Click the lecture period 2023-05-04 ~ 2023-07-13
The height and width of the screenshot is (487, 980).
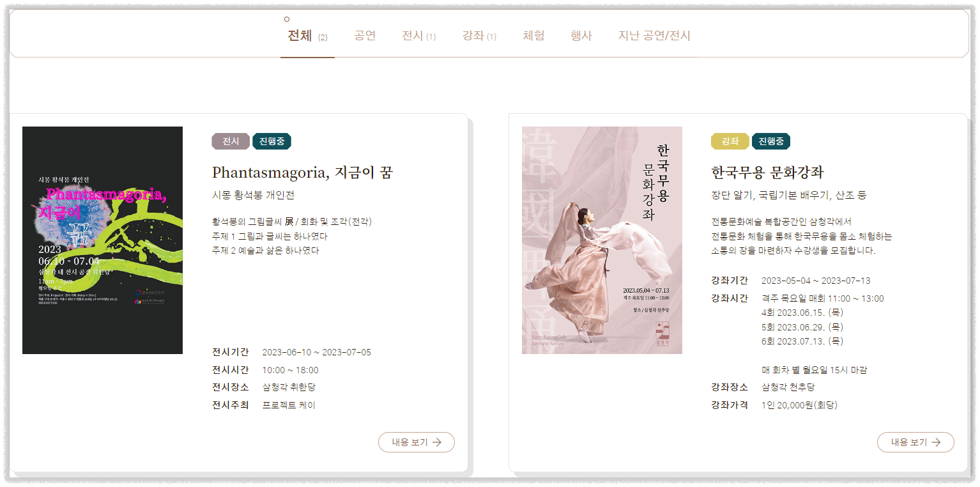point(816,281)
